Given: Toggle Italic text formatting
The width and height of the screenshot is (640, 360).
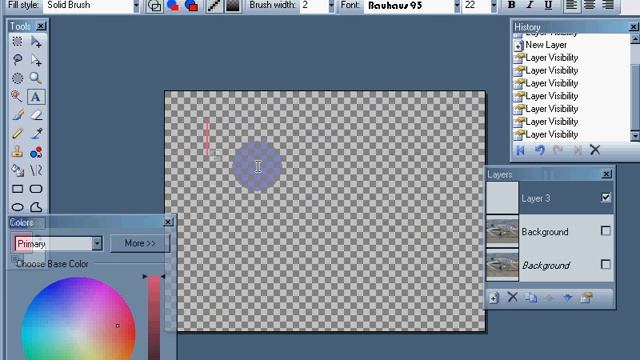Looking at the screenshot, I should tap(530, 5).
